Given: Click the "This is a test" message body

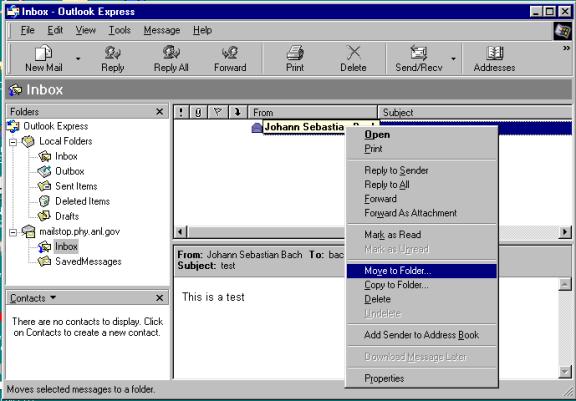Looking at the screenshot, I should pyautogui.click(x=213, y=297).
